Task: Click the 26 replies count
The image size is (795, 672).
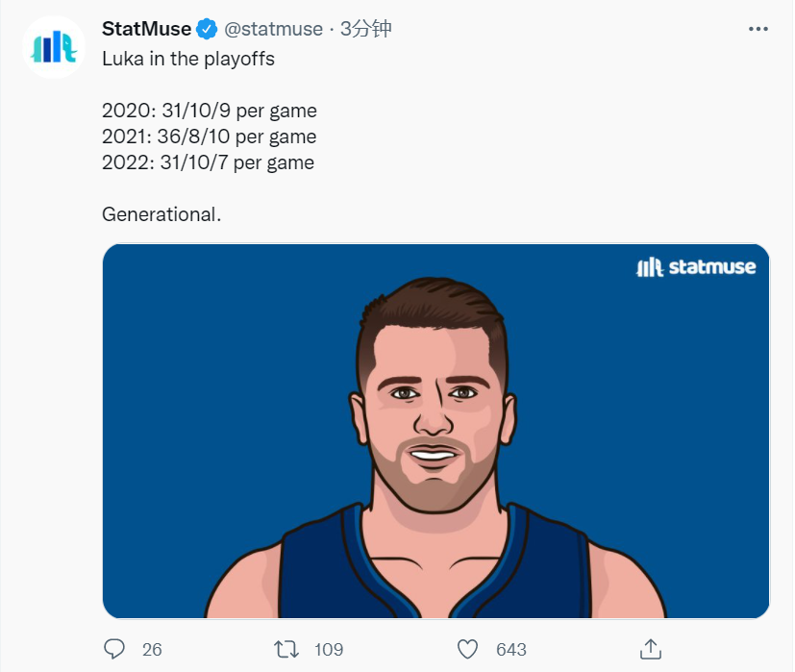Action: [152, 650]
